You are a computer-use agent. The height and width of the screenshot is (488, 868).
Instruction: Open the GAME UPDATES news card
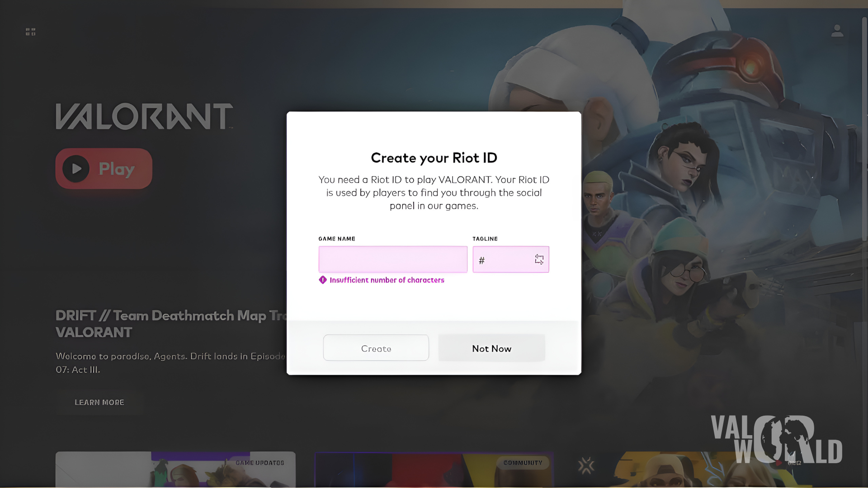175,469
